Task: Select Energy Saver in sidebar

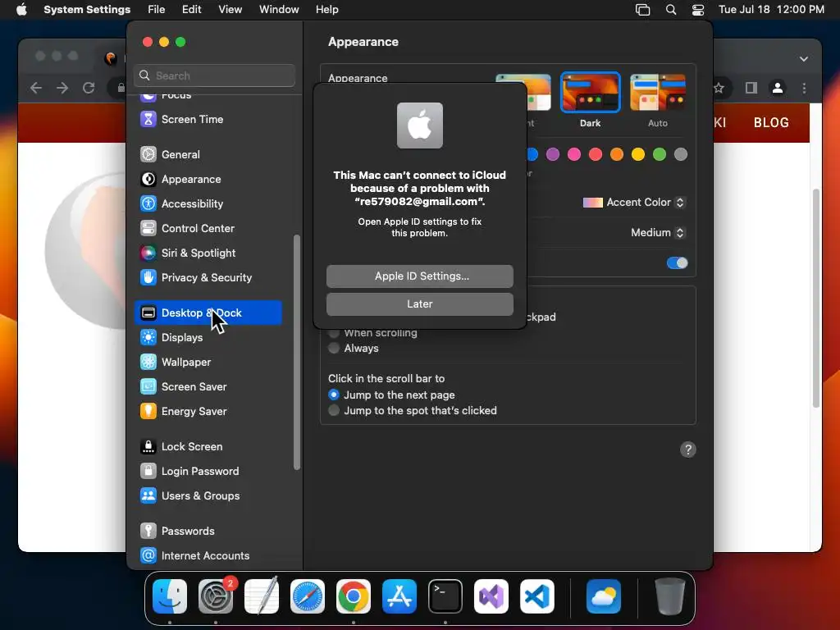Action: (x=208, y=412)
